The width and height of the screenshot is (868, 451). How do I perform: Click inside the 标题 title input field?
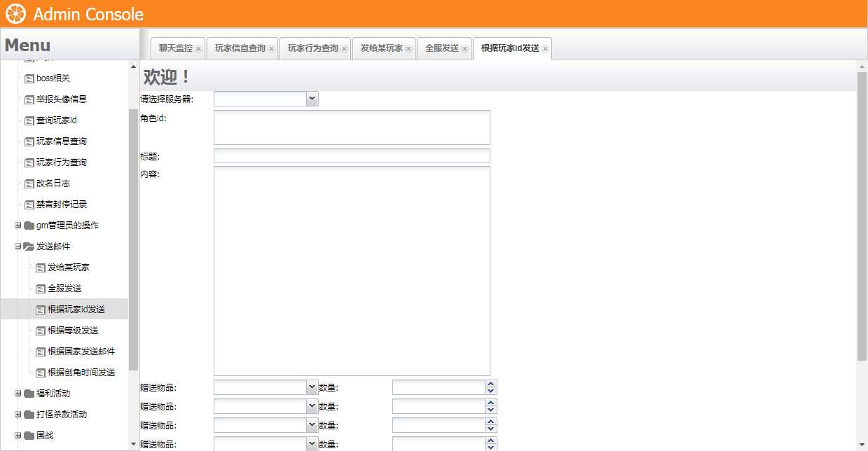pyautogui.click(x=350, y=155)
